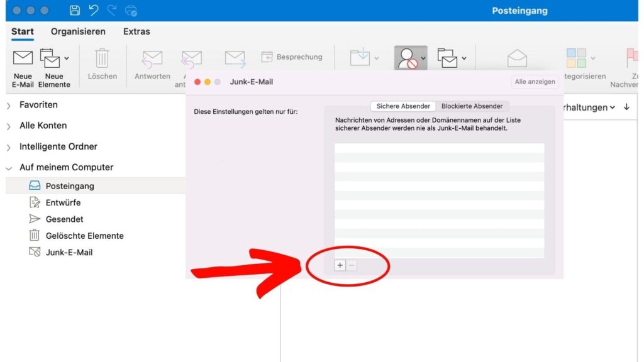
Task: Open the Junk-E-Mail folder in sidebar
Action: click(x=69, y=252)
